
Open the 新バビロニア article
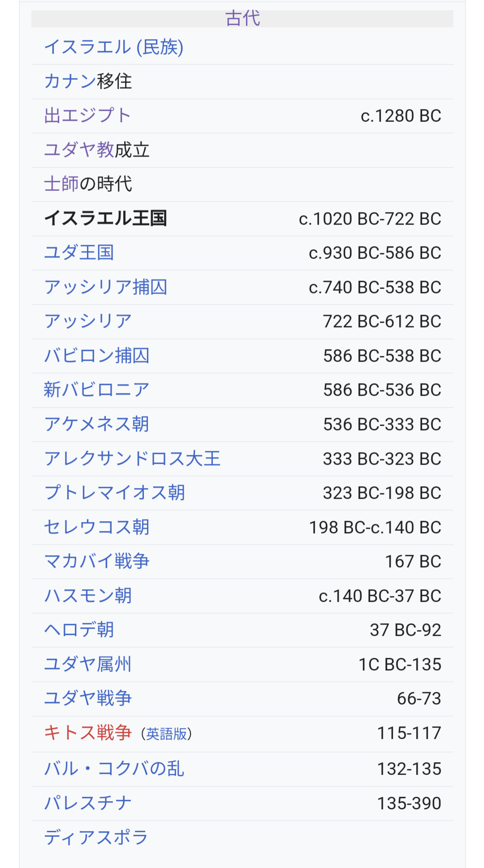[x=96, y=390]
